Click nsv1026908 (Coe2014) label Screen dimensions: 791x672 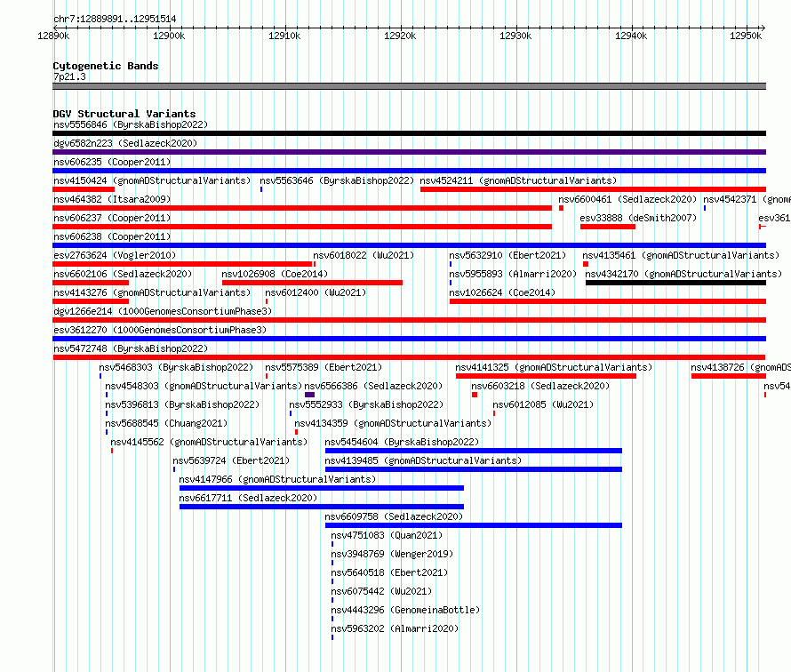[x=275, y=274]
